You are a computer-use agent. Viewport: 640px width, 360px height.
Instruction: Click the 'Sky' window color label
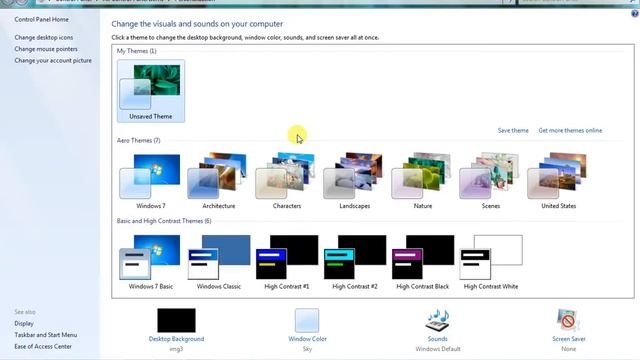click(307, 349)
